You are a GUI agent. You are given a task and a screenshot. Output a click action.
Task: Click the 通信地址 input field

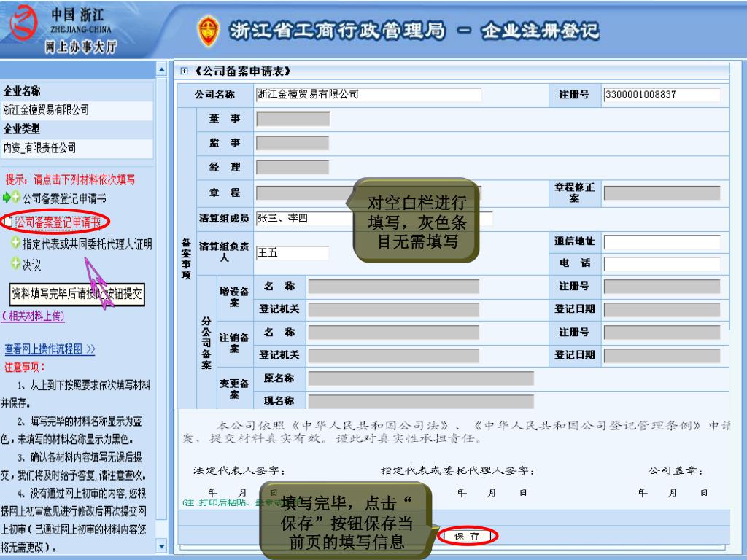click(662, 242)
